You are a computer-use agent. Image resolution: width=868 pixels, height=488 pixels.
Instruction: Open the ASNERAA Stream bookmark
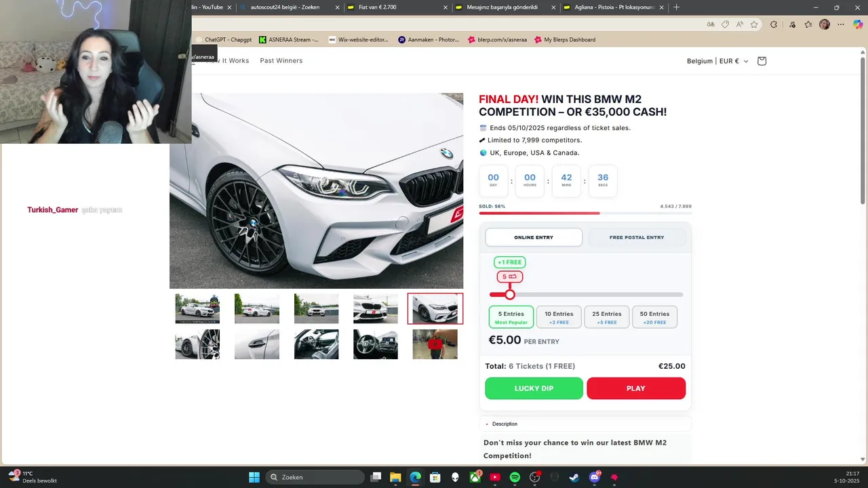(289, 40)
